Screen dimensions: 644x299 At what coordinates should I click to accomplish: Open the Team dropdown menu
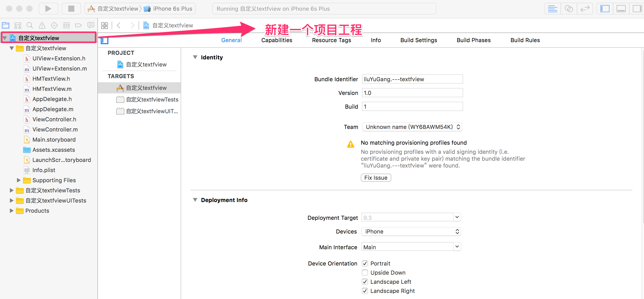coord(412,127)
